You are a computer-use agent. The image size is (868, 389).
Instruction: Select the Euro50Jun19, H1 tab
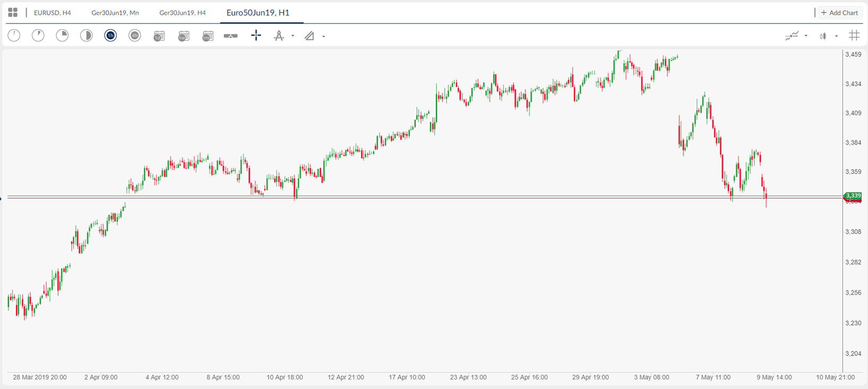(258, 13)
